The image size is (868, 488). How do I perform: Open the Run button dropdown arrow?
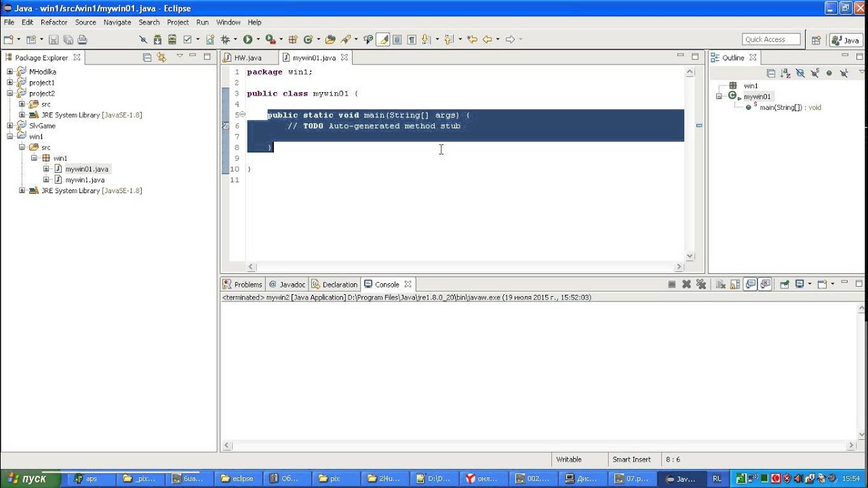[x=258, y=40]
